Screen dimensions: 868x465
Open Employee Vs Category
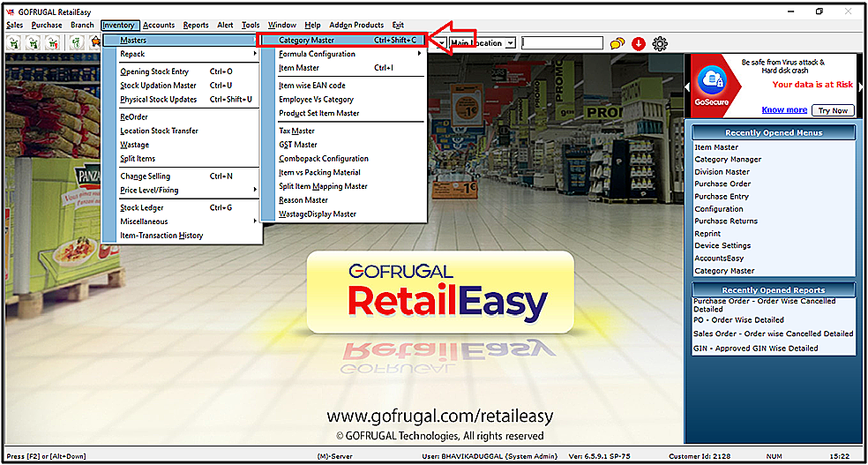pos(342,99)
